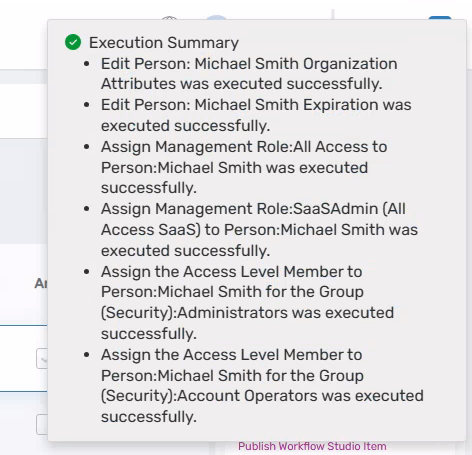Select the Administrators group access message
472x455 pixels.
pyautogui.click(x=247, y=302)
